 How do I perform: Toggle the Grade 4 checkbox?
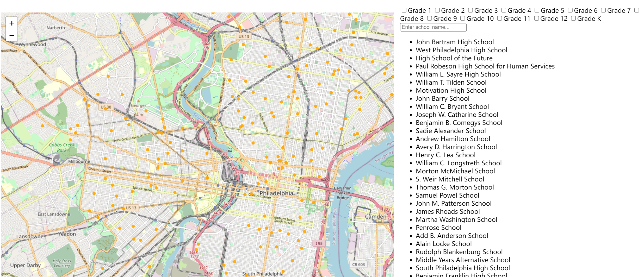click(504, 10)
